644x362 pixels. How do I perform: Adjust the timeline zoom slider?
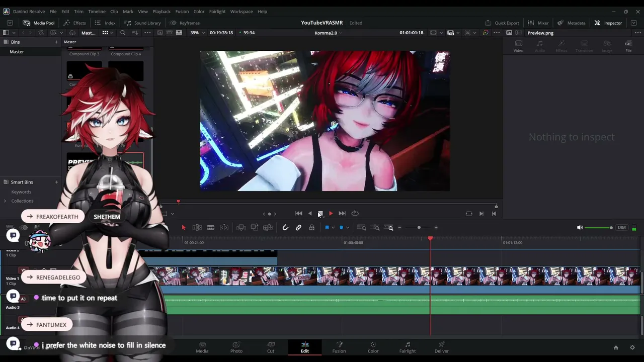pos(419,228)
